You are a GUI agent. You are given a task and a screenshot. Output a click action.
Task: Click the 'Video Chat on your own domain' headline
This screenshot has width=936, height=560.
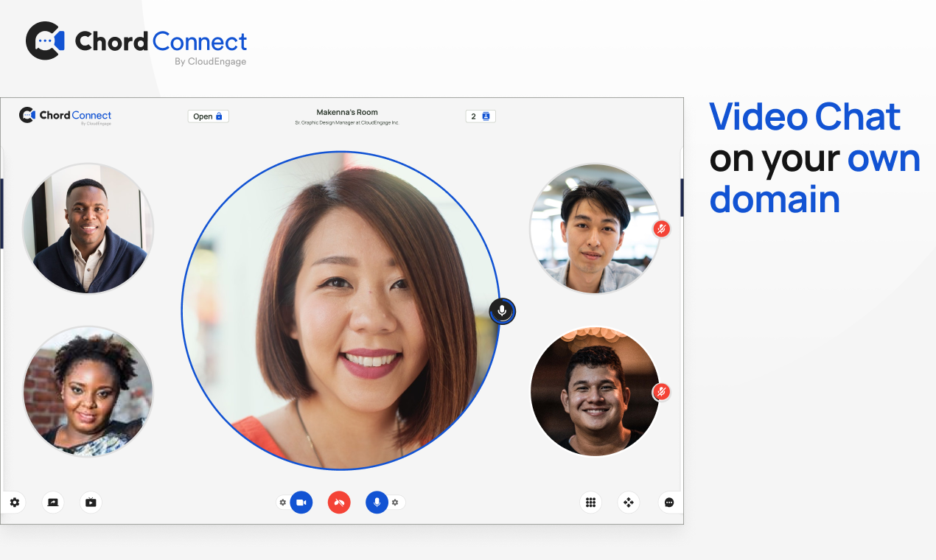click(x=815, y=158)
